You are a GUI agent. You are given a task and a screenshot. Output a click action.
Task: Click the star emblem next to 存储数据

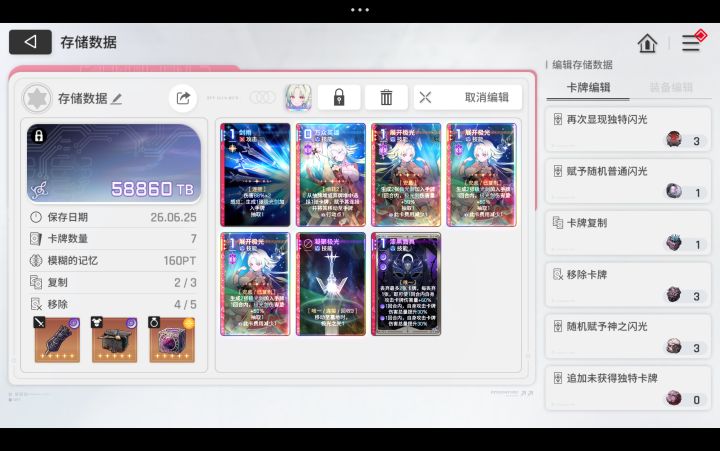(x=37, y=98)
